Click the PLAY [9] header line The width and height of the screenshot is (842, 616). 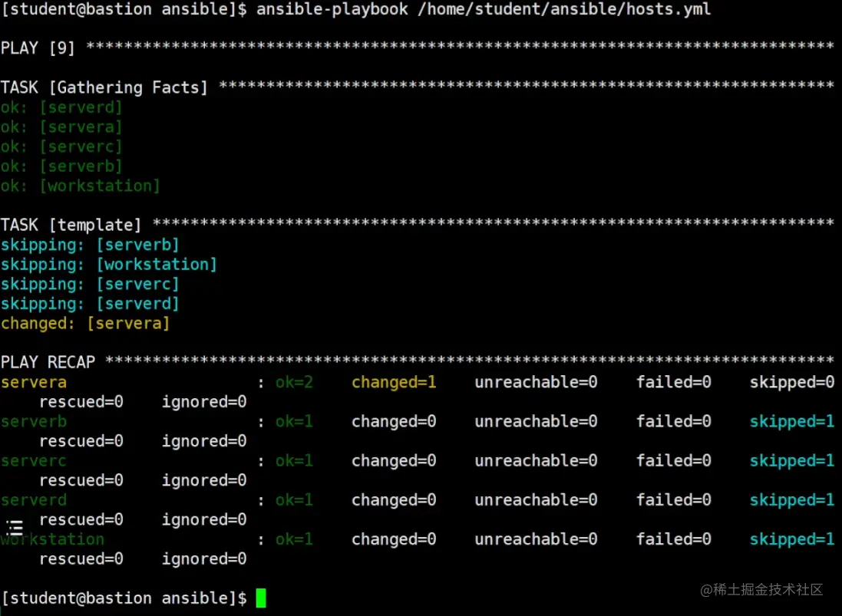tap(38, 48)
